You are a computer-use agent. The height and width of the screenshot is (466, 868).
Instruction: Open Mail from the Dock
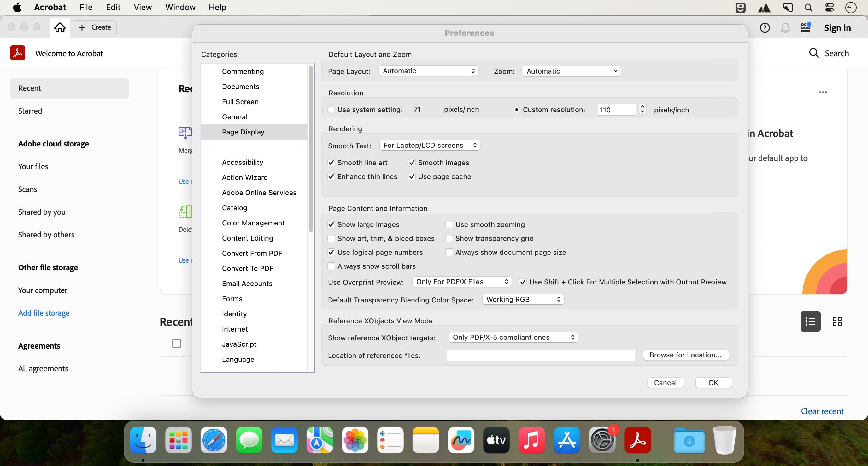point(284,440)
